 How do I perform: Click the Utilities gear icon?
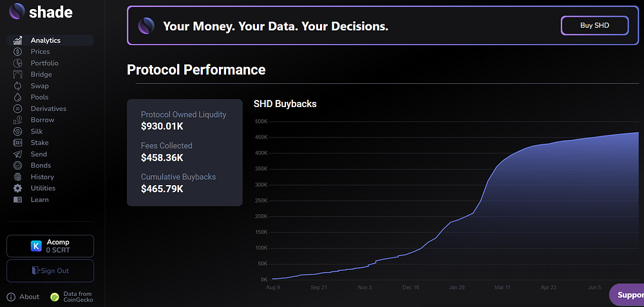pyautogui.click(x=17, y=188)
